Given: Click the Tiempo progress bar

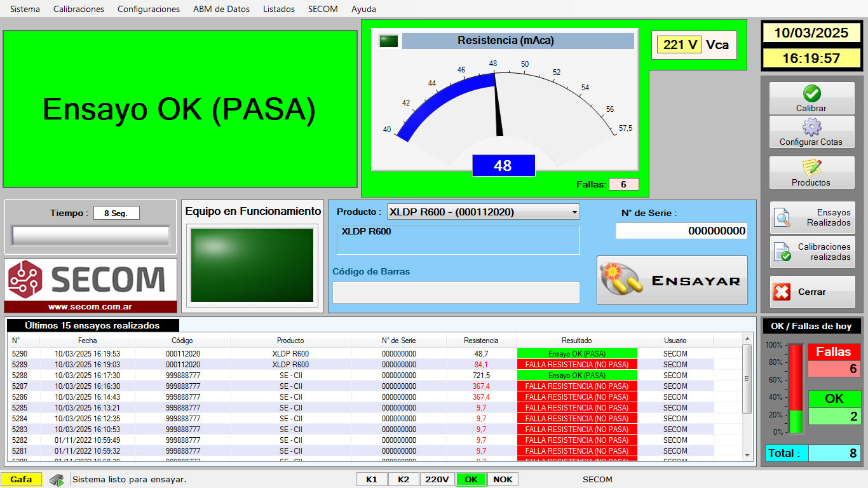Looking at the screenshot, I should pyautogui.click(x=90, y=236).
